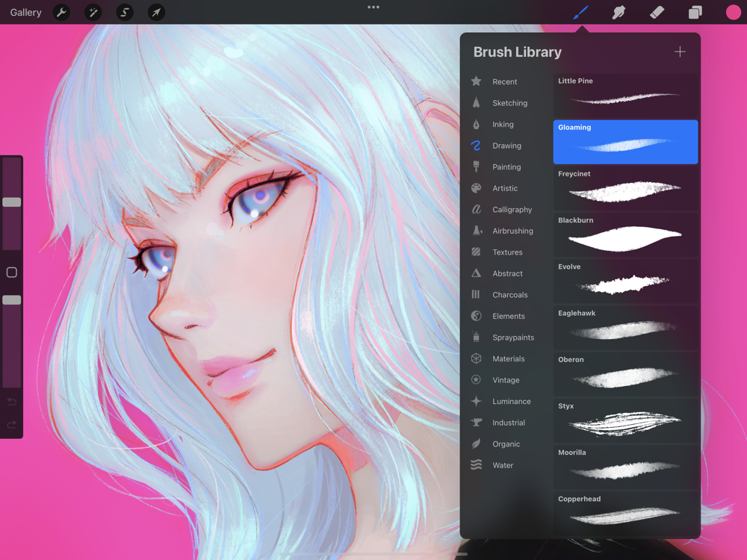Open the Actions wrench menu

click(61, 13)
